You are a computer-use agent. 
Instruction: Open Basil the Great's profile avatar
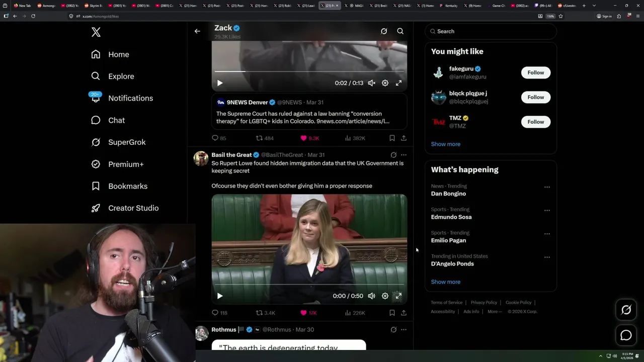click(x=201, y=158)
